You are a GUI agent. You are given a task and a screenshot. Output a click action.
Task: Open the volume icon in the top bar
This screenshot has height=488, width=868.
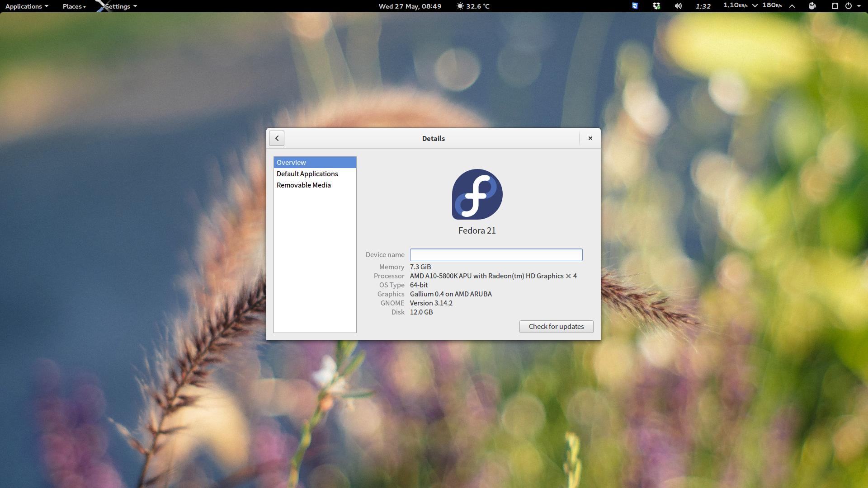[x=678, y=6]
